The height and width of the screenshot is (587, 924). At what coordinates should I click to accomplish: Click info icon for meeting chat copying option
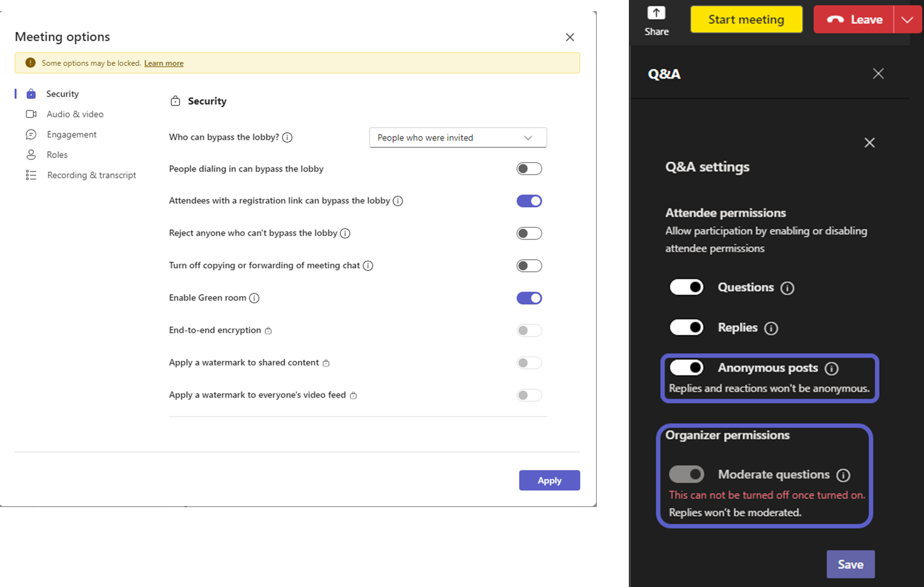click(x=368, y=266)
